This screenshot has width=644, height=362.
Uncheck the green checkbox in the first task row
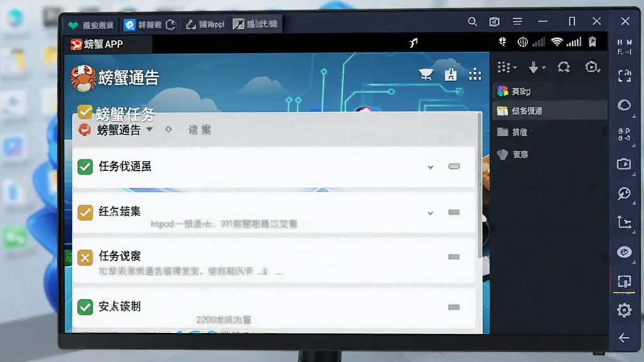(85, 167)
